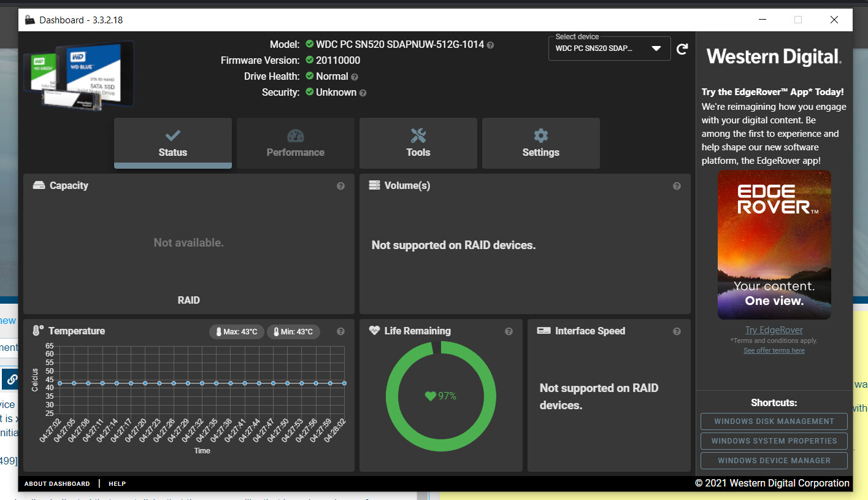Image resolution: width=868 pixels, height=500 pixels.
Task: Click help icon next to Model name
Action: click(490, 45)
